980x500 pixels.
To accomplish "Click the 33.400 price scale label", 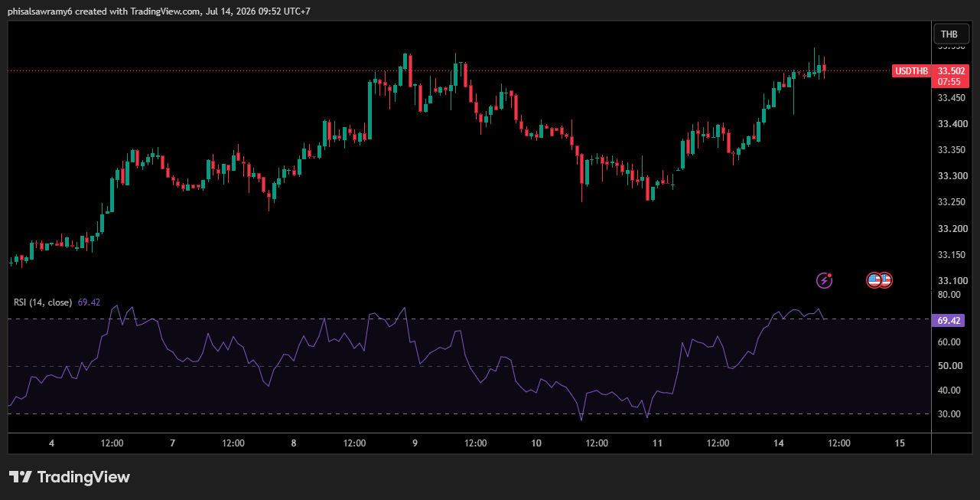I will coord(951,124).
